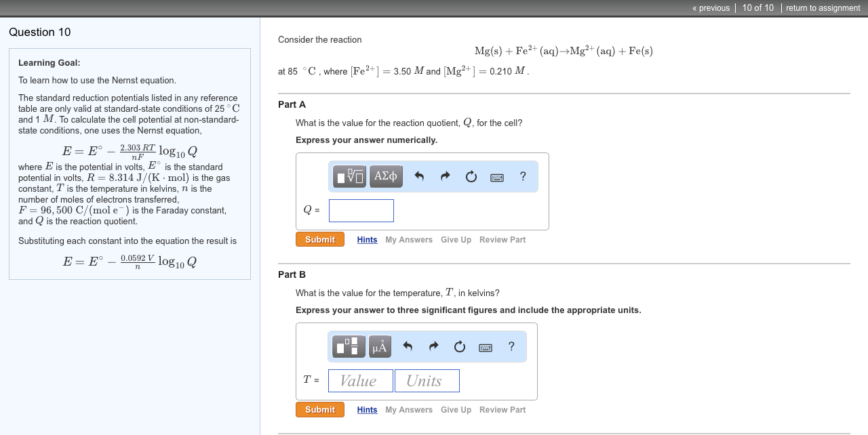Open the on-screen keyboard in Part B
The image size is (868, 435).
[485, 347]
